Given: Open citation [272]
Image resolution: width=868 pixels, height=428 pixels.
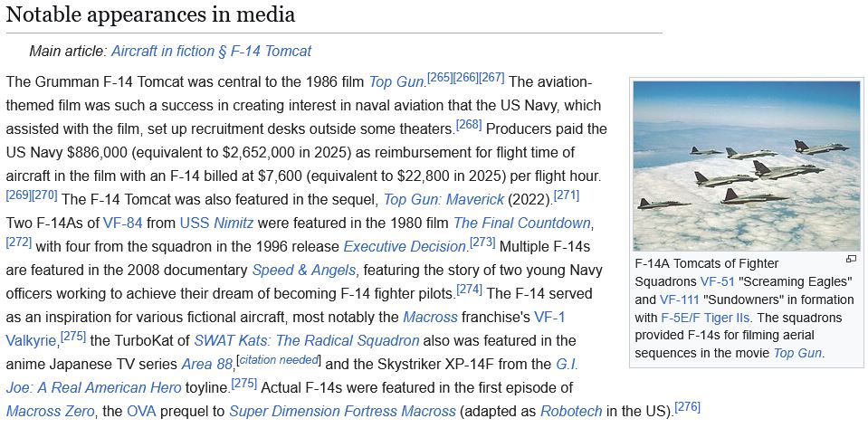Looking at the screenshot, I should 19,242.
